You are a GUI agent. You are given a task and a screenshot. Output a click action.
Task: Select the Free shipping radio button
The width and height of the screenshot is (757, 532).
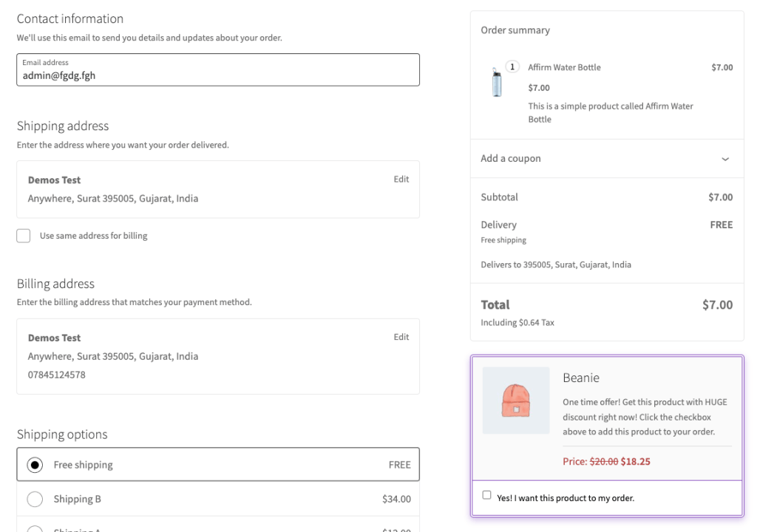click(x=35, y=465)
